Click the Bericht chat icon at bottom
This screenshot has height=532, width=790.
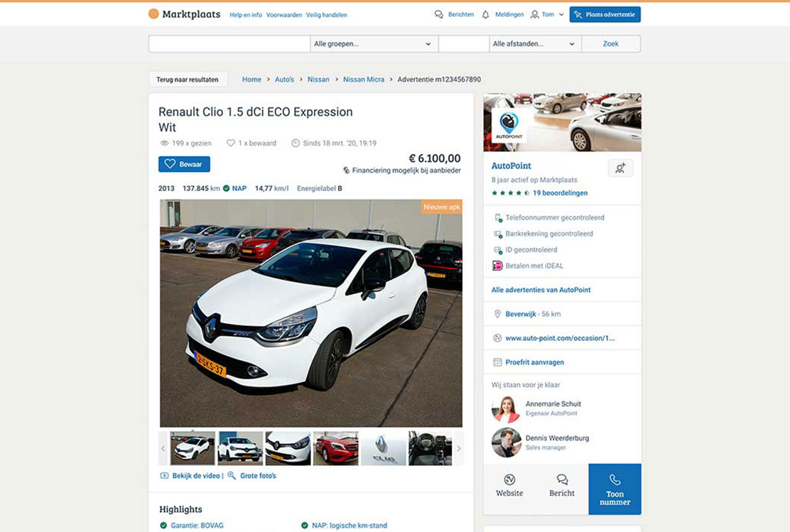coord(562,479)
